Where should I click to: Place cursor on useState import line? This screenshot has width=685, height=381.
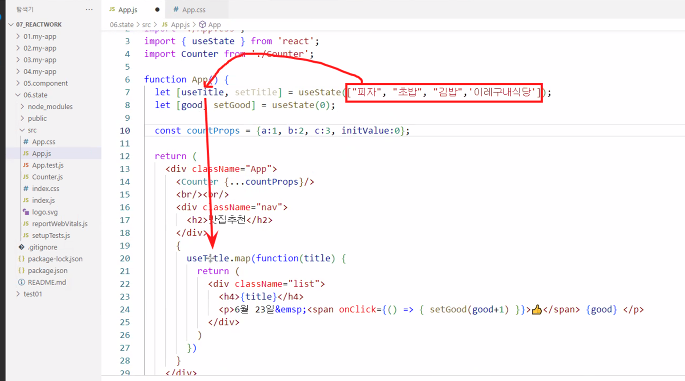tap(232, 41)
